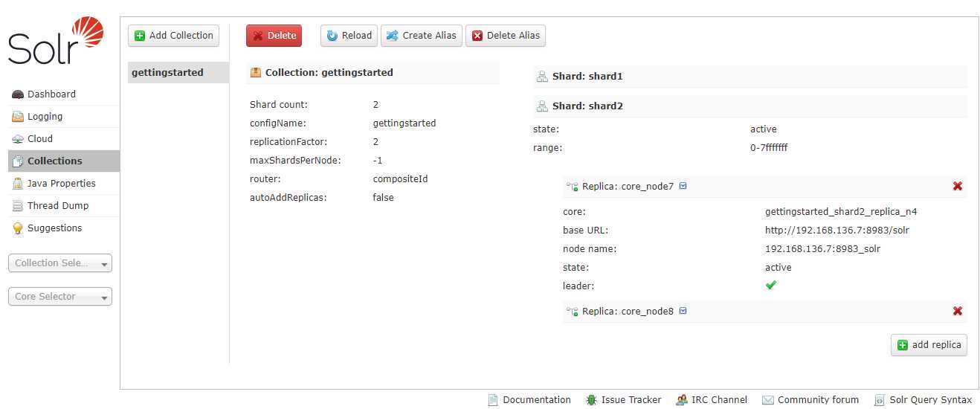Click the Solr logo
The image size is (980, 409).
coord(55,41)
